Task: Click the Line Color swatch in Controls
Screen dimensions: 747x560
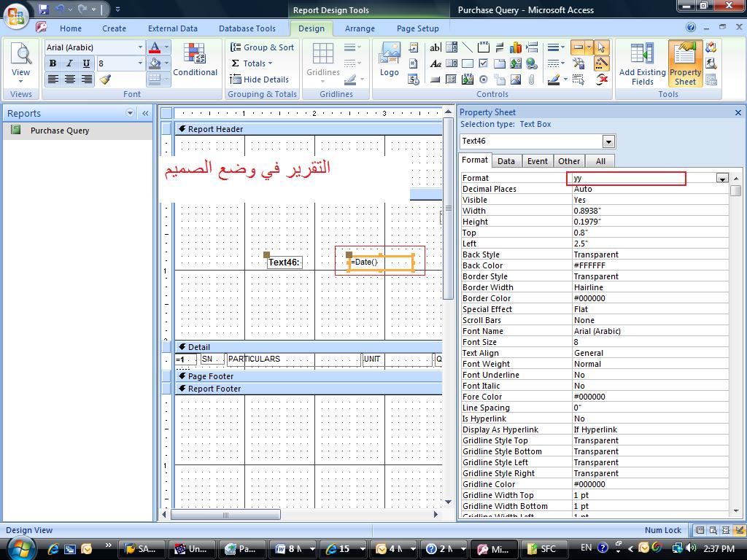Action: pyautogui.click(x=553, y=79)
